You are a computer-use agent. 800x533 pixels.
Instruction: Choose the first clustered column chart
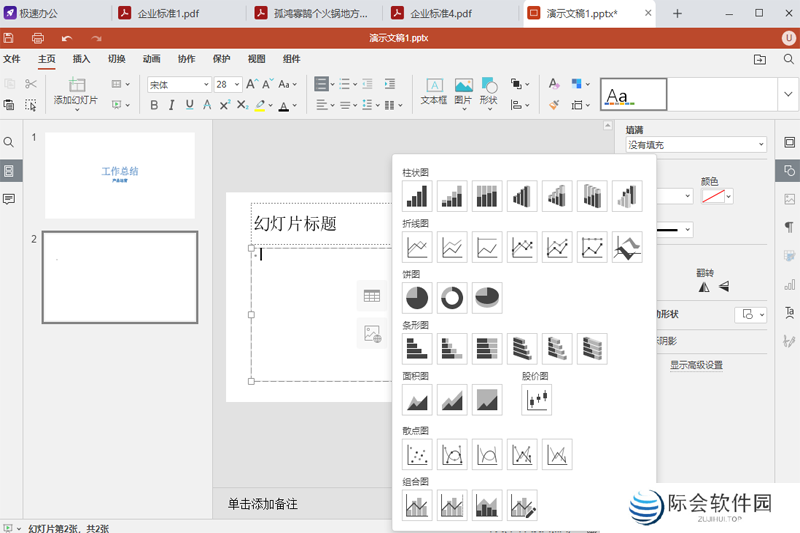tap(417, 196)
